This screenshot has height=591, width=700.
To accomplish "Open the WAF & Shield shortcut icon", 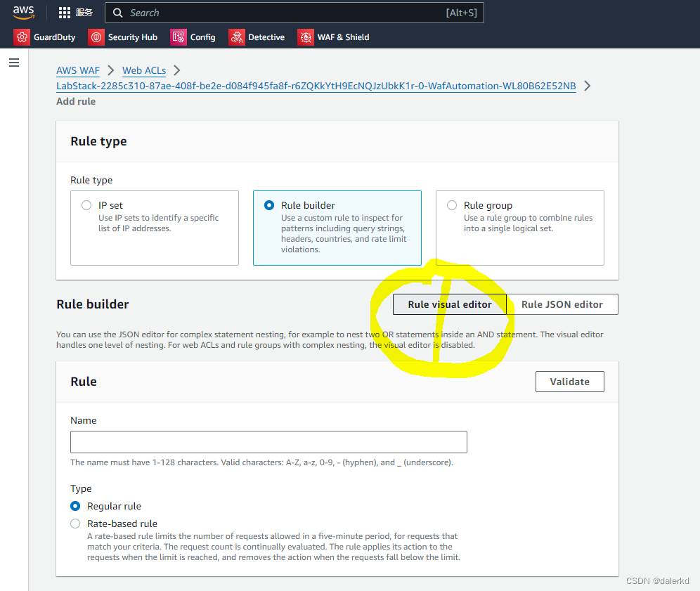I will pos(306,37).
